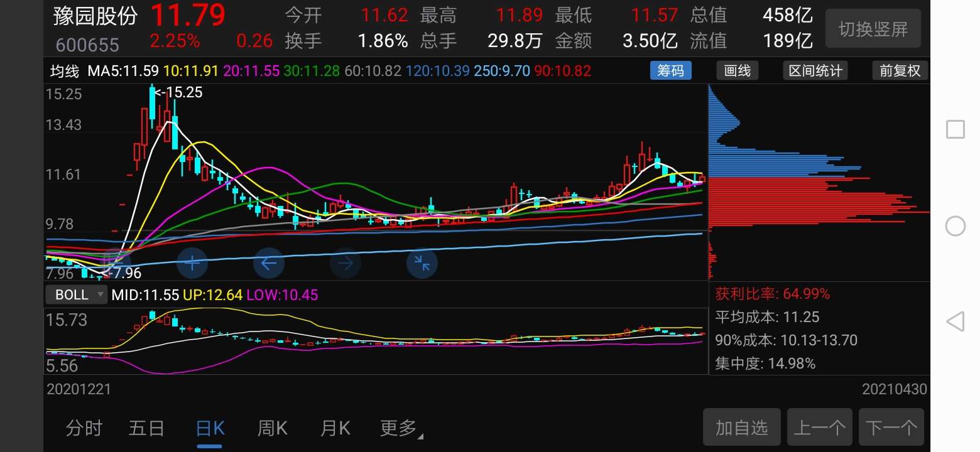Viewport: 980px width, 452px height.
Task: Tap the 均线 moving average label
Action: tap(65, 71)
